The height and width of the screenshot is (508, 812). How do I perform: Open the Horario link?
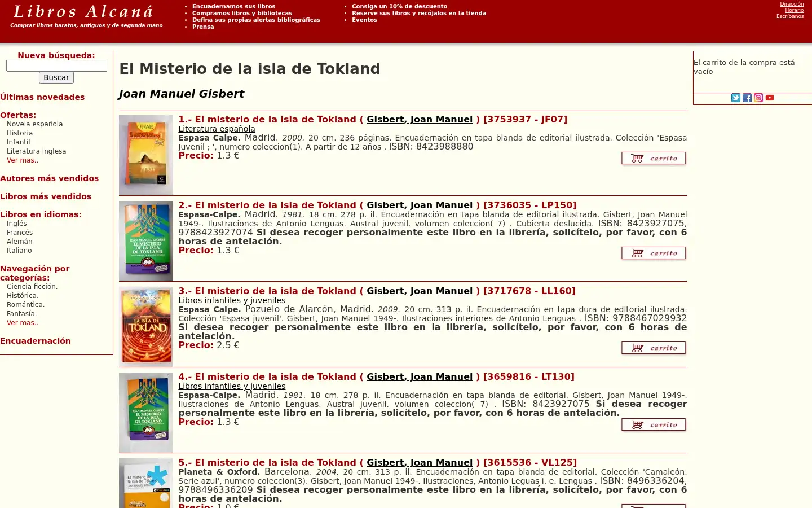point(795,10)
